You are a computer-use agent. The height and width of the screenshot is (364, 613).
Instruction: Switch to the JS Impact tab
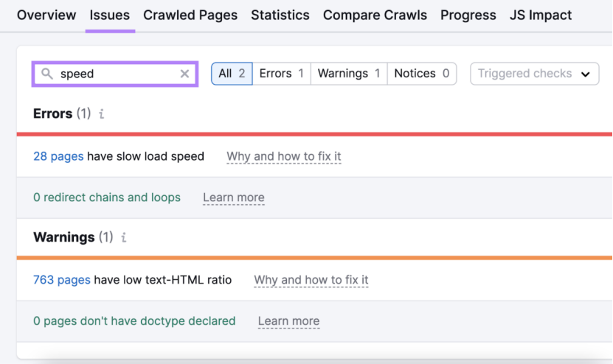541,15
